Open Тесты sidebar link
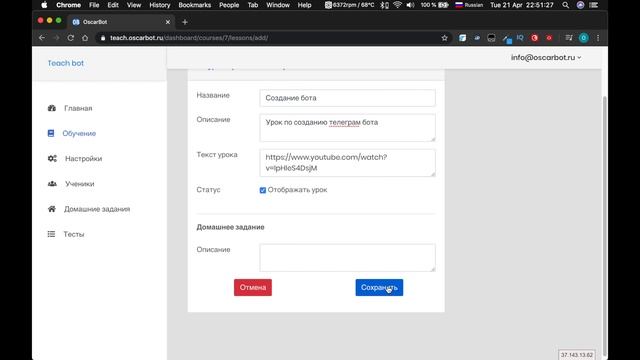The height and width of the screenshot is (360, 640). (74, 234)
